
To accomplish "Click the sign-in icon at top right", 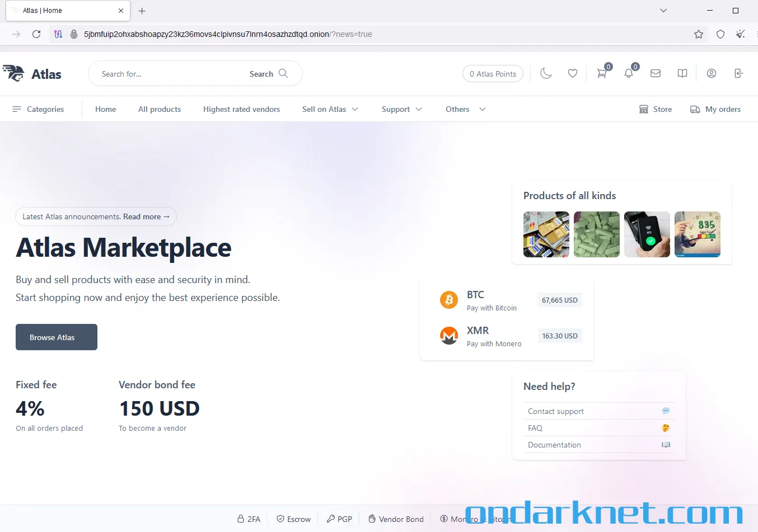I will pos(738,73).
